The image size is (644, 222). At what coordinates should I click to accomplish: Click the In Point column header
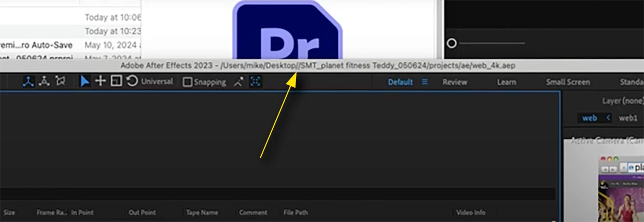pyautogui.click(x=82, y=212)
